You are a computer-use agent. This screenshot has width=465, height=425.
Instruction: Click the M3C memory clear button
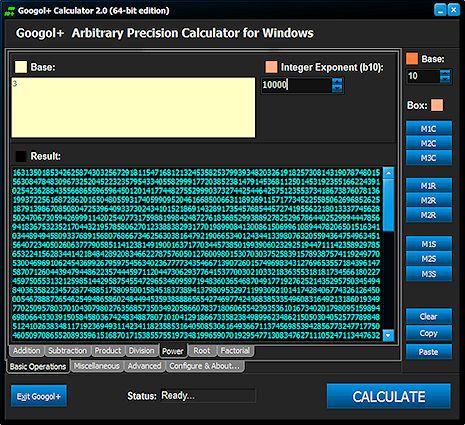tap(429, 158)
